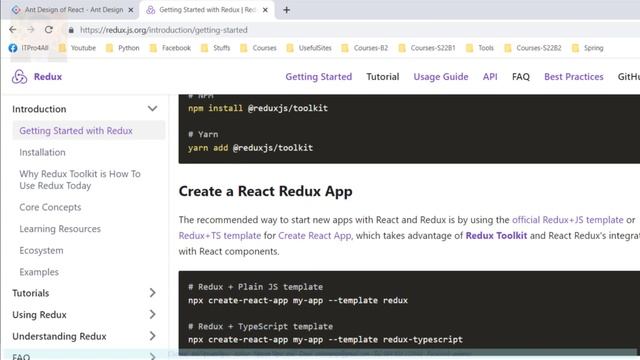
Task: Click the Create a React Redux App heading
Action: 265,191
